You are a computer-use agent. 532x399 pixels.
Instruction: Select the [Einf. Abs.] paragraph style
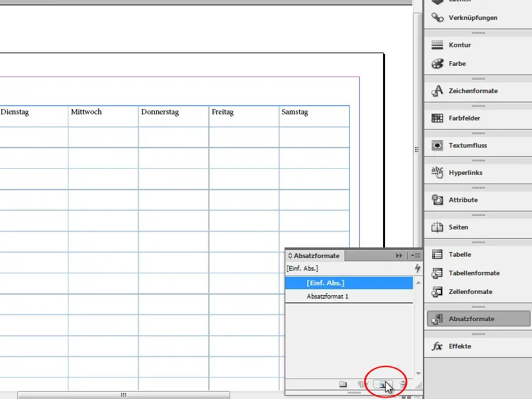[349, 283]
